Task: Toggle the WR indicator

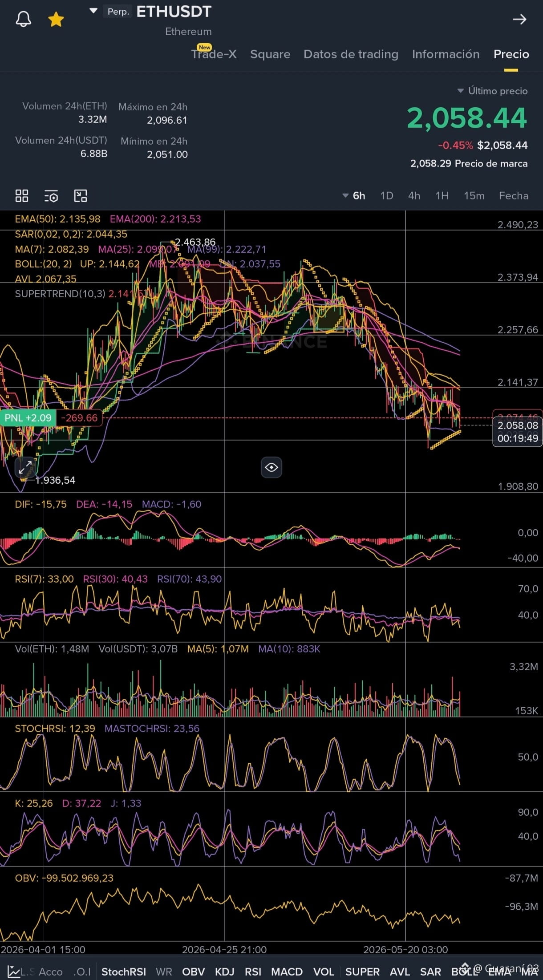Action: [x=164, y=972]
